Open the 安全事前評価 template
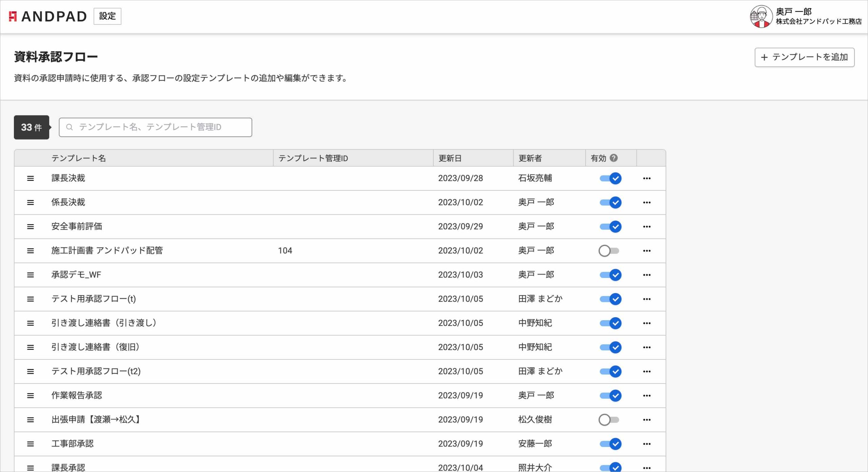 pos(77,226)
